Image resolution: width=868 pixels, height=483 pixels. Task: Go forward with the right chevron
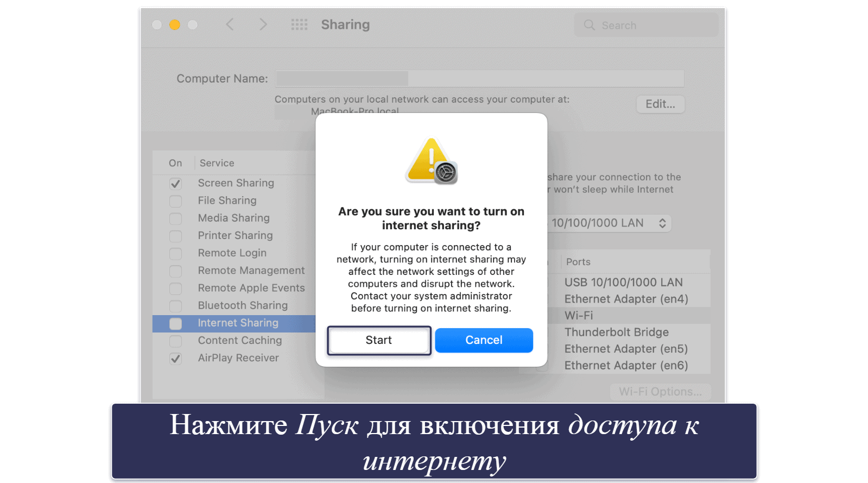pos(263,24)
